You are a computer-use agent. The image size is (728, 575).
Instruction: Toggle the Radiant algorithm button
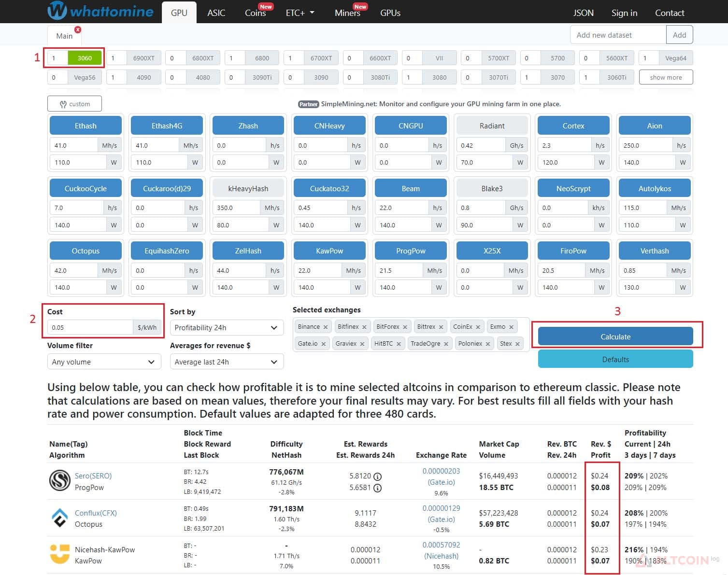492,126
